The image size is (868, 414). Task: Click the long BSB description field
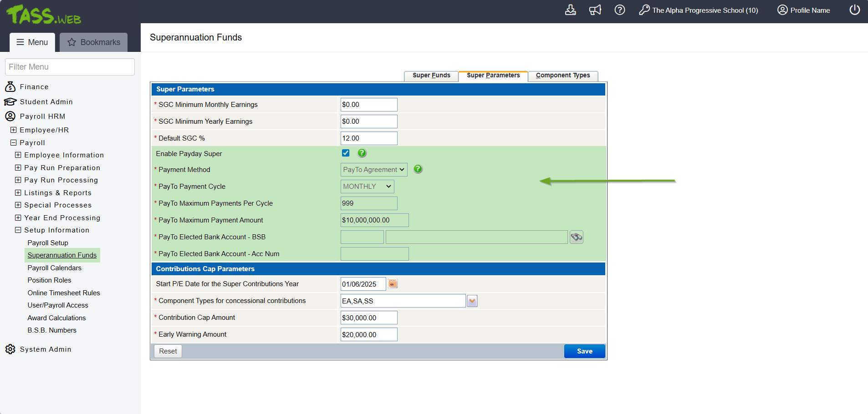477,237
